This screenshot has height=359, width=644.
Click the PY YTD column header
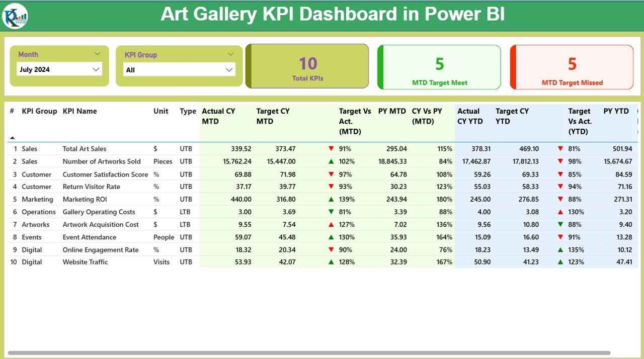coord(616,111)
